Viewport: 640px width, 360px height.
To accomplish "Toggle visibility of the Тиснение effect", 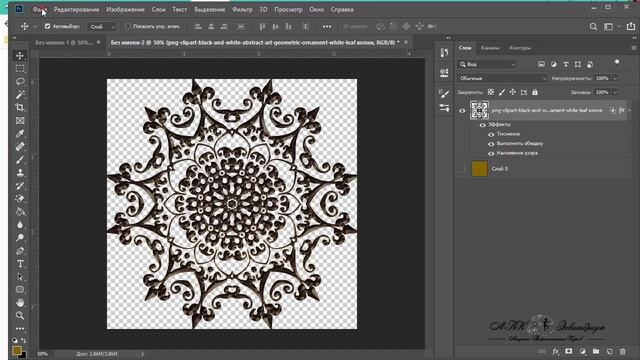I will point(491,134).
